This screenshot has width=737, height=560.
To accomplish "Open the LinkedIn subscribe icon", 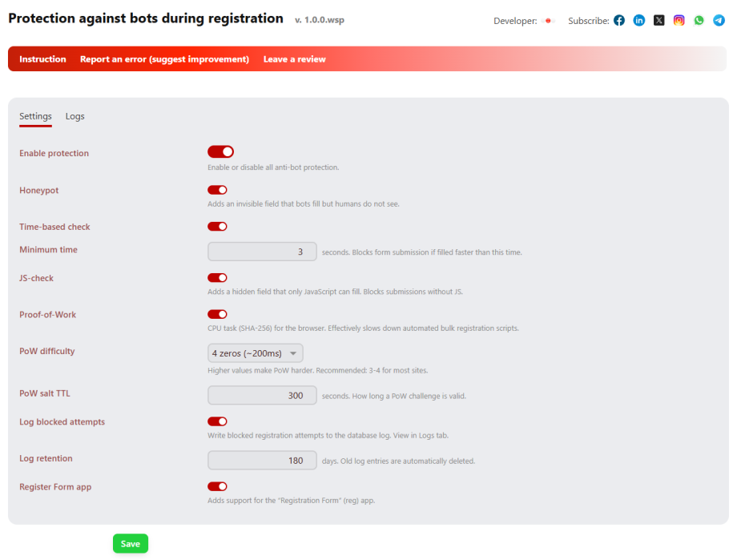I will pyautogui.click(x=638, y=20).
